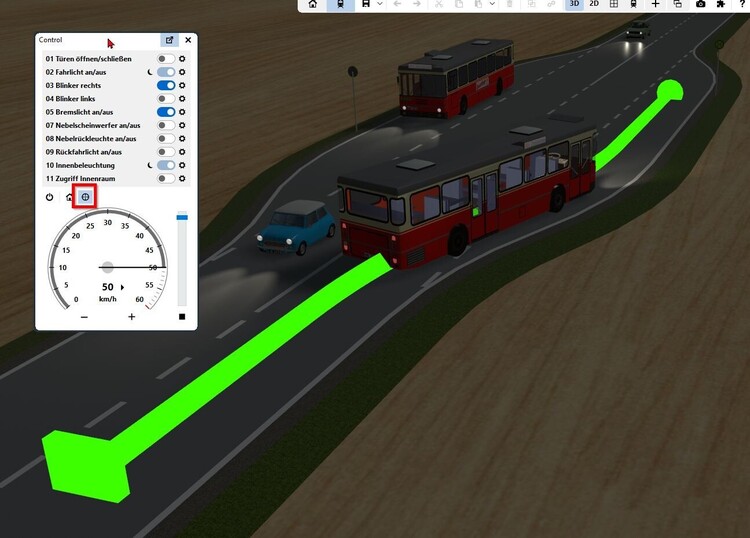Enable 04 Blinker links switch
750x538 pixels.
coord(166,99)
